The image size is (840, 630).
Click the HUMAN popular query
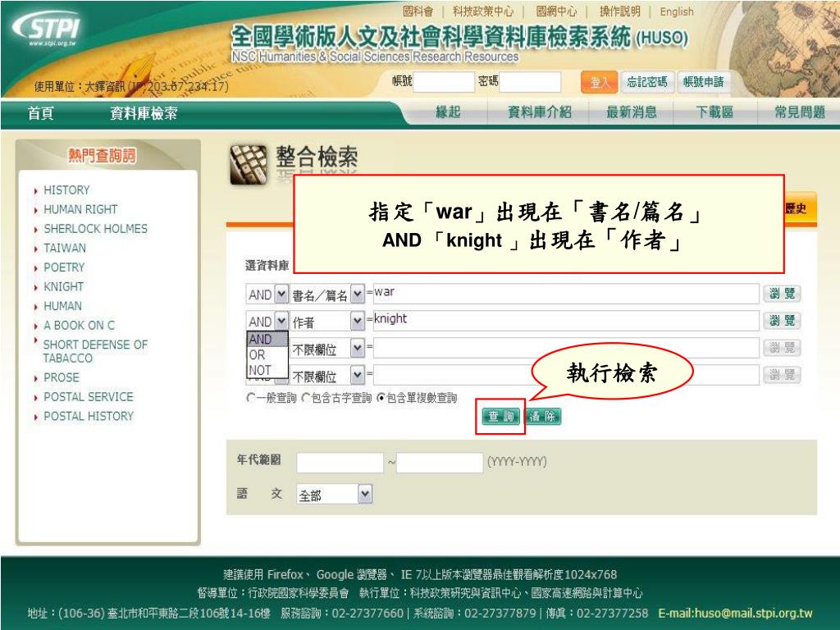pyautogui.click(x=62, y=305)
